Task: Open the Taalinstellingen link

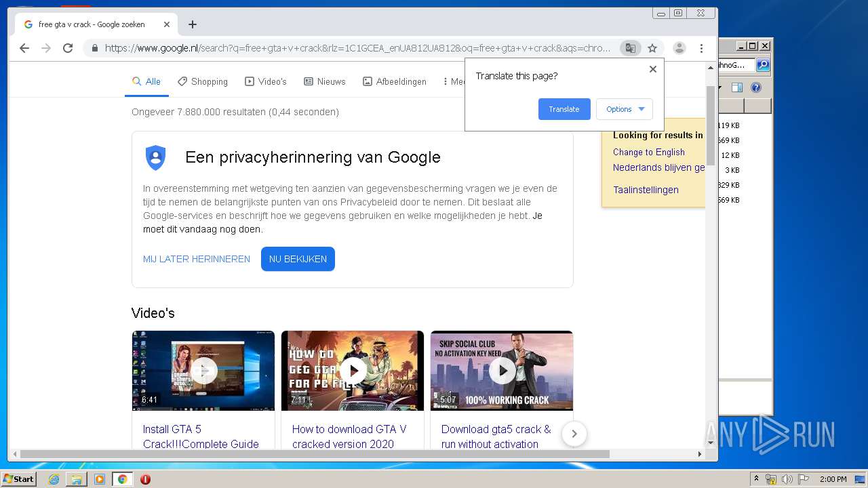Action: click(646, 190)
